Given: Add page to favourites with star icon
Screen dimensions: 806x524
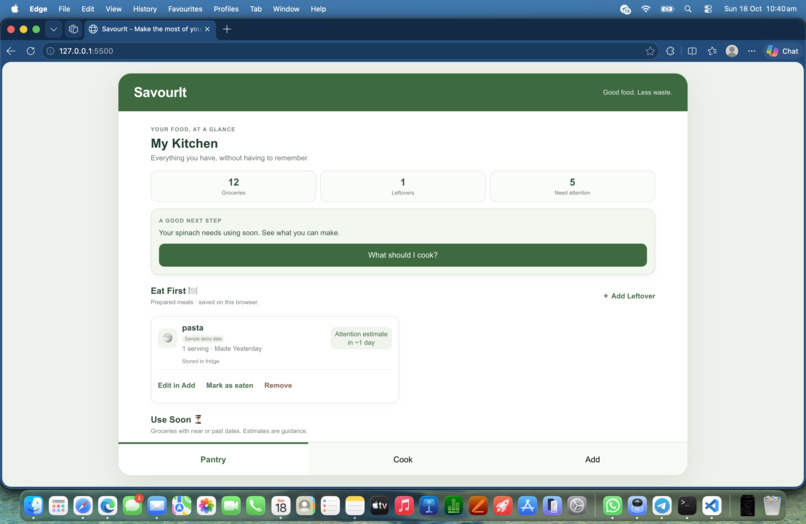Looking at the screenshot, I should [650, 51].
